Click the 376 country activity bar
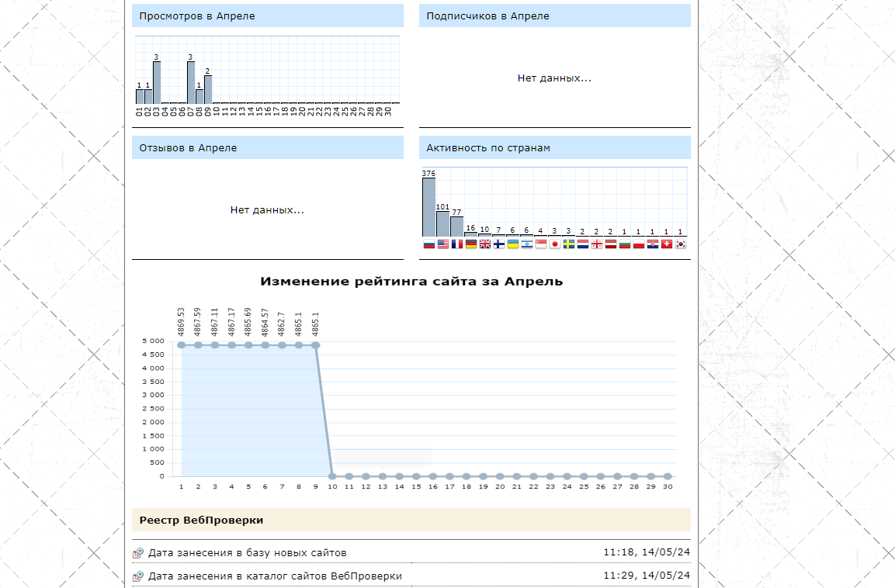This screenshot has width=895, height=588. click(429, 208)
